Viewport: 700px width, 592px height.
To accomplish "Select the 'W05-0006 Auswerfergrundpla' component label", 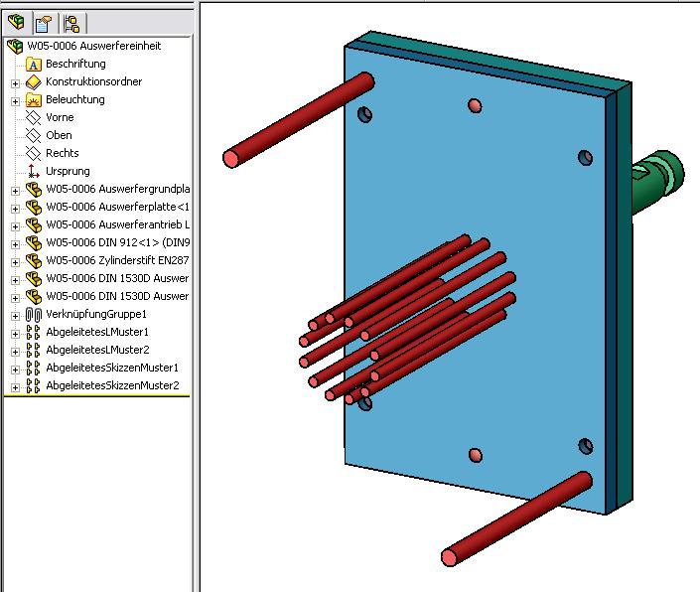I will click(118, 189).
